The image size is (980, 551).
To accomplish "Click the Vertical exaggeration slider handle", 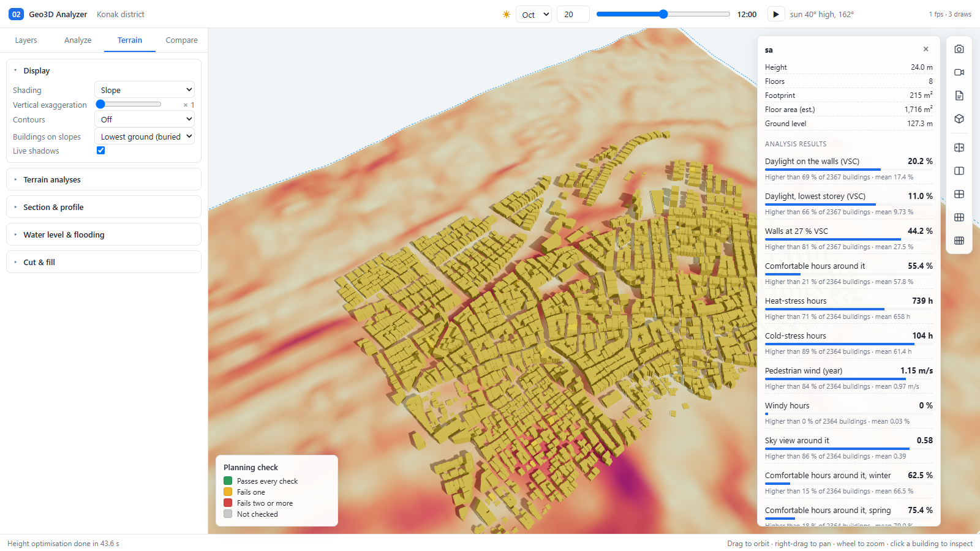I will click(100, 105).
